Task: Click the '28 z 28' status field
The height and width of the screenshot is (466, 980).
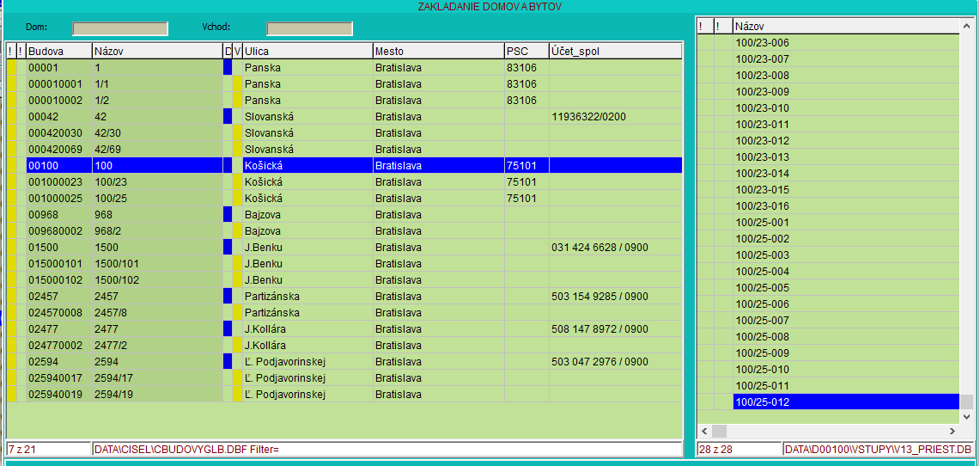Action: click(x=740, y=449)
